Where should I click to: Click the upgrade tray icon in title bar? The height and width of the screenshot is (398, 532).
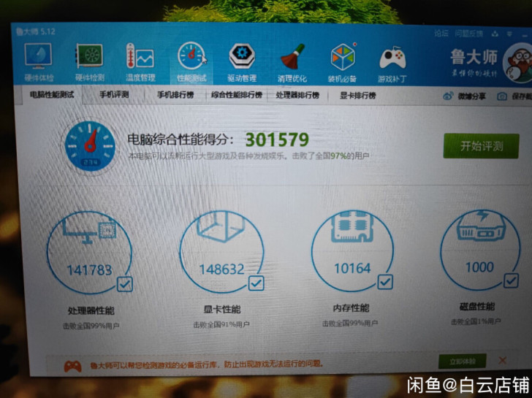pyautogui.click(x=495, y=34)
